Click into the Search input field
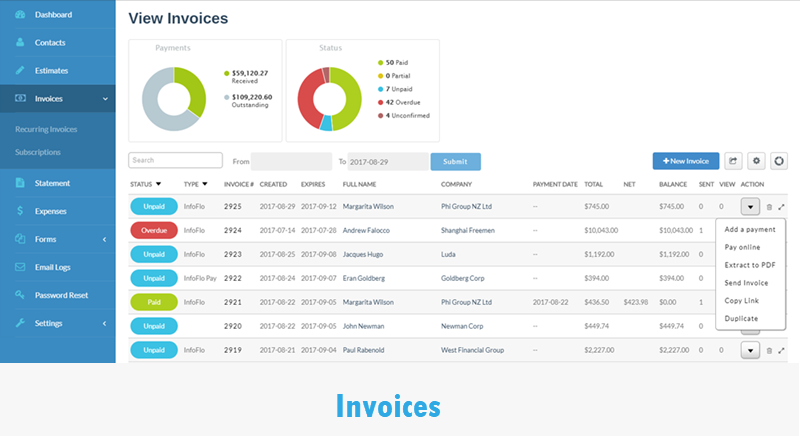 click(x=176, y=160)
